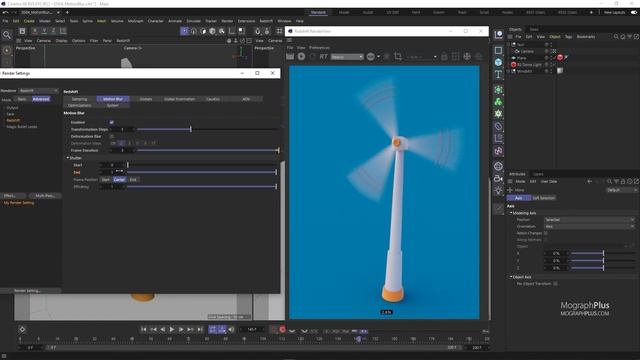Screen dimensions: 640x360
Task: Switch to the Global Illumination tab
Action: click(179, 99)
